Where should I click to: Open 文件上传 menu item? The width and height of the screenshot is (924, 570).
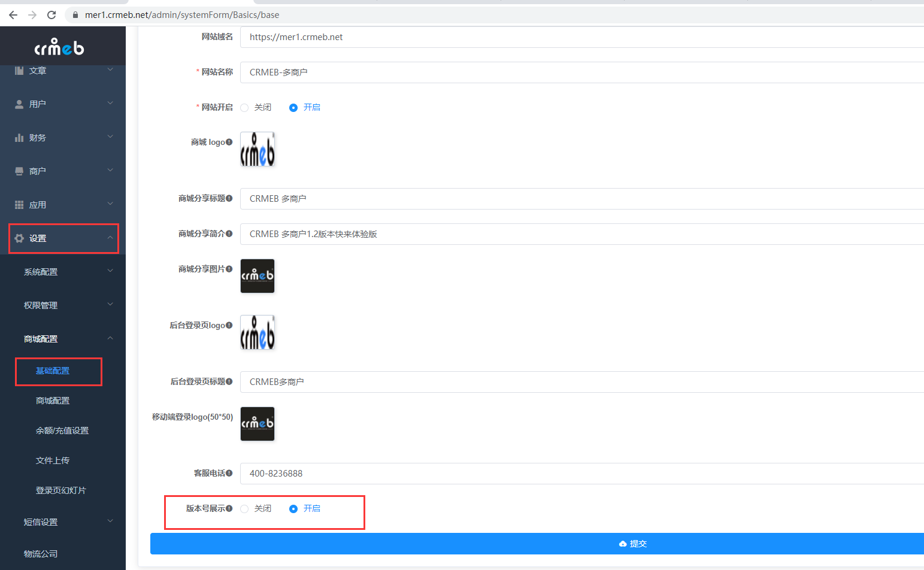53,461
